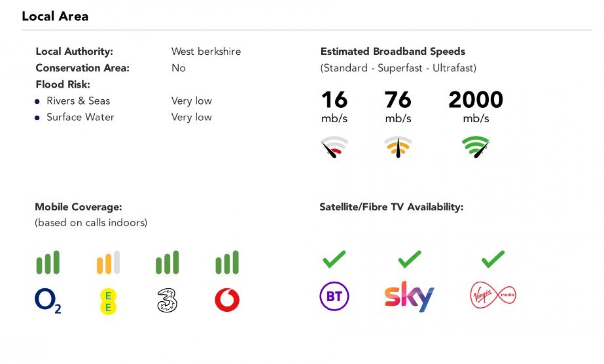Click the green ultrafast wifi gauge
Image resolution: width=604 pixels, height=364 pixels.
coord(476,147)
